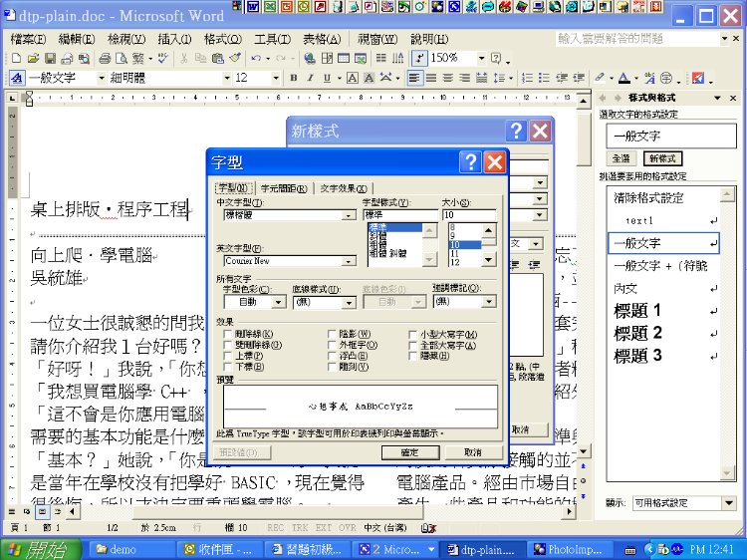Screen dimensions: 747x560
Task: Click the Open file folder icon
Action: point(33,58)
